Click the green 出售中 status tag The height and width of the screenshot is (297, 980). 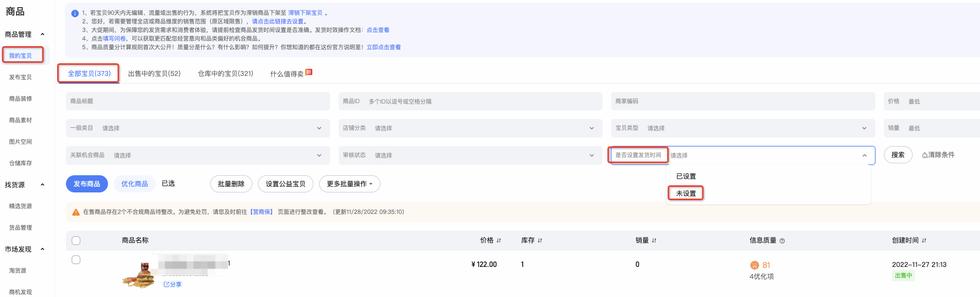[x=904, y=276]
